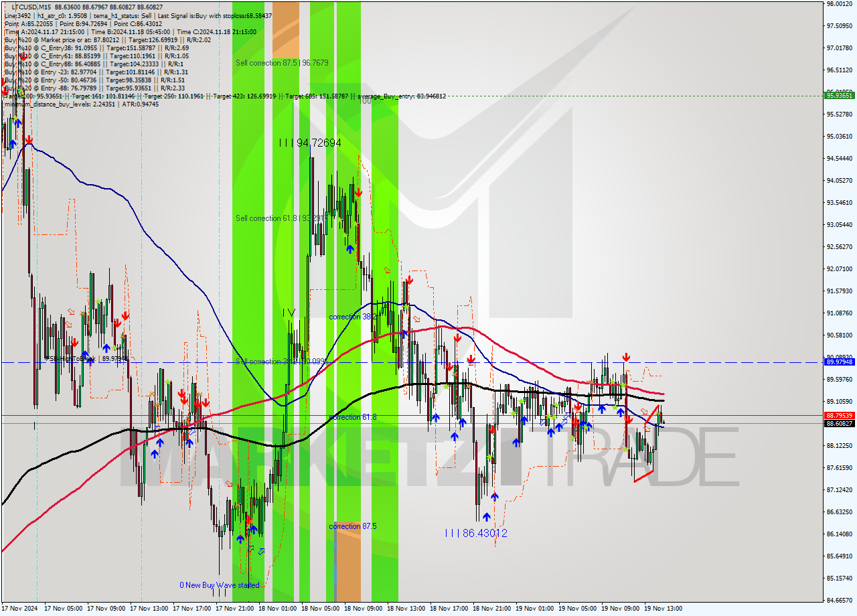The width and height of the screenshot is (857, 616).
Task: Click the '17 Nov 2024' time axis label
Action: (19, 609)
